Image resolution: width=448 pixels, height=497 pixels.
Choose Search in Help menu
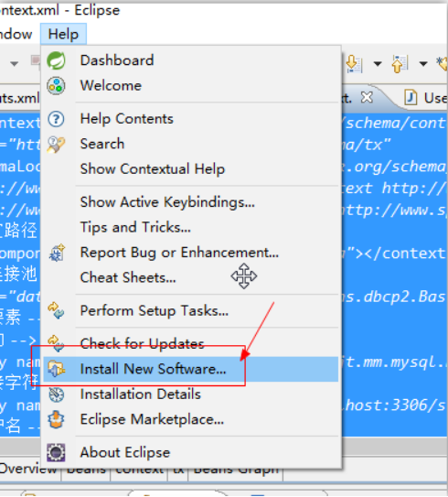(191, 144)
